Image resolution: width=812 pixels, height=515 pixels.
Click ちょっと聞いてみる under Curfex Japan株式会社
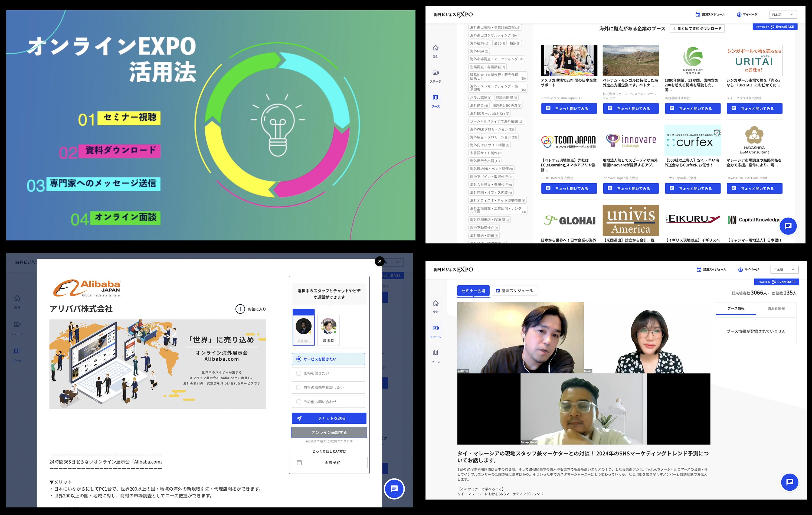693,188
